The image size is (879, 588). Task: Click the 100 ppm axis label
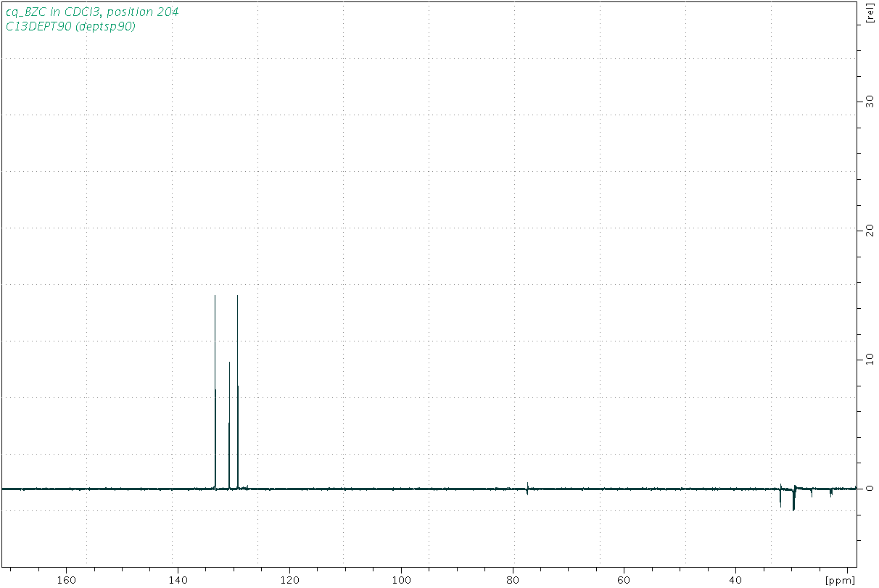pyautogui.click(x=401, y=579)
